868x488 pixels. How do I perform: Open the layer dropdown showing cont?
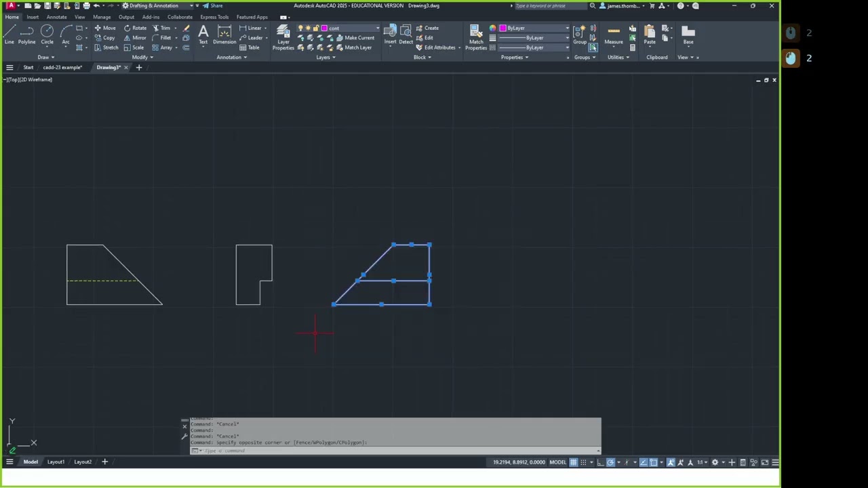(x=350, y=28)
